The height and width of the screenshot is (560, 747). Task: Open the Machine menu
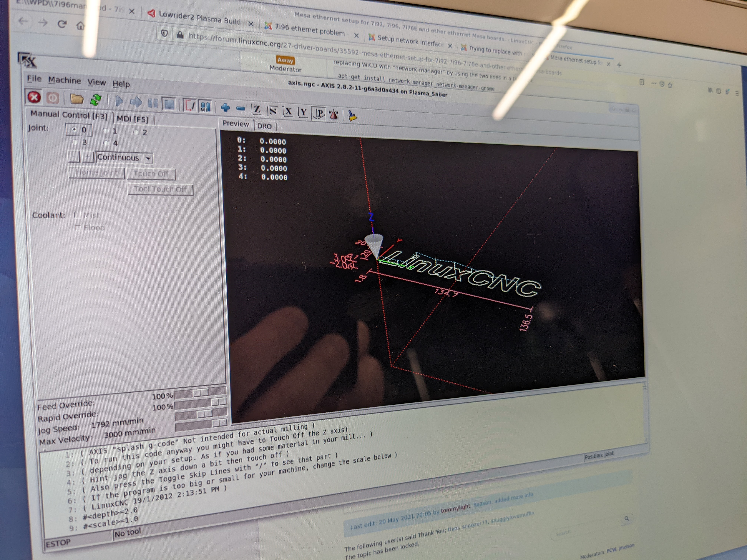[64, 80]
